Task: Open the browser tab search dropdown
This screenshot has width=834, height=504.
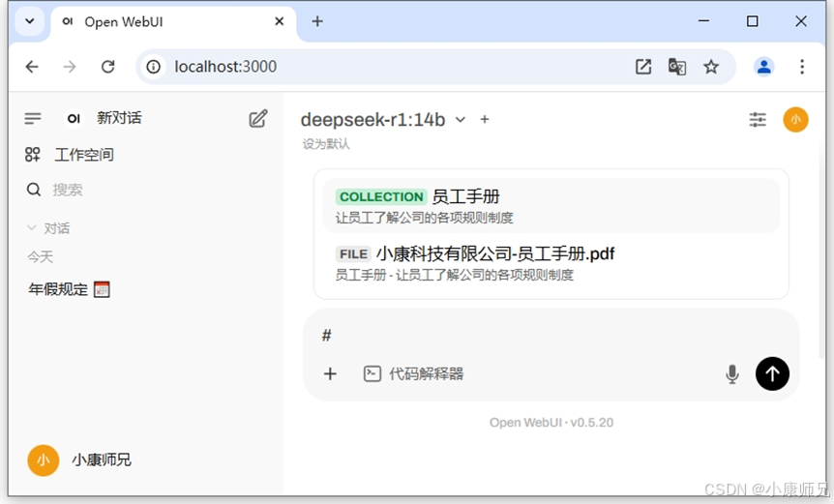Action: pos(30,21)
